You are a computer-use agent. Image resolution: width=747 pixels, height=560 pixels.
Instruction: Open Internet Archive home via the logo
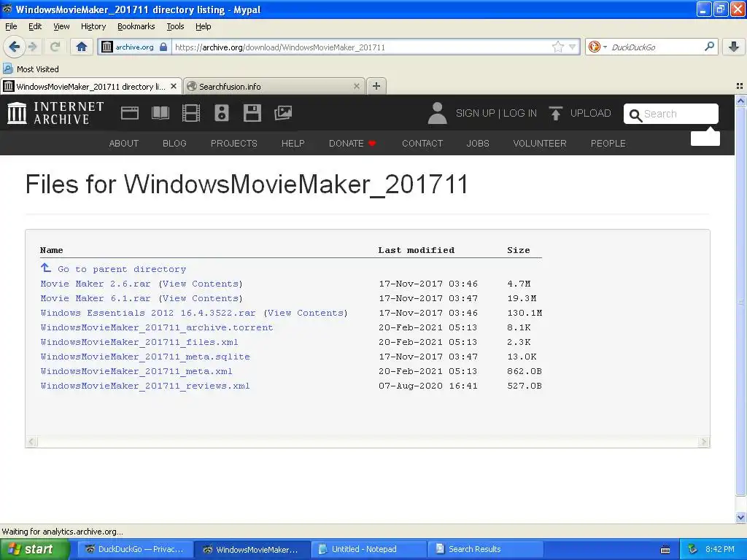point(55,113)
